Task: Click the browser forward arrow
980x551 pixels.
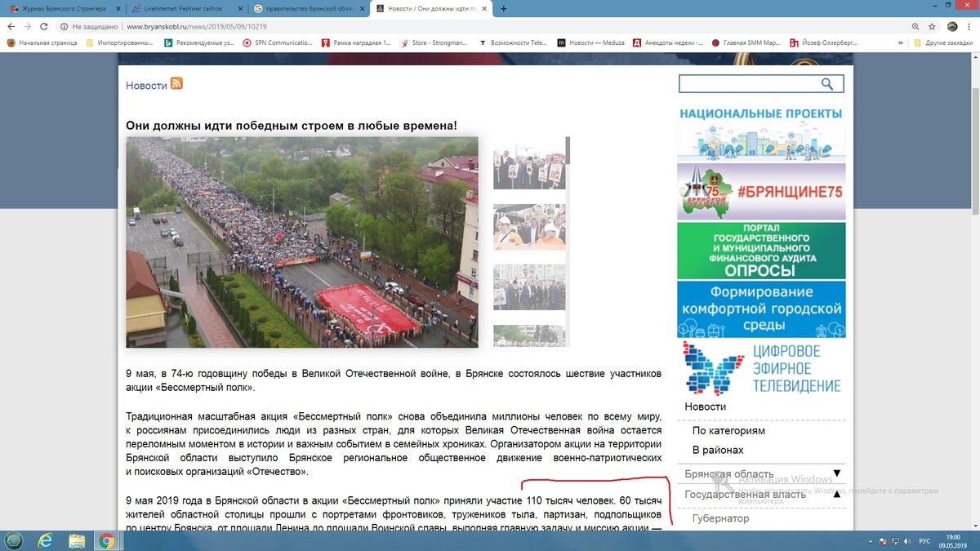Action: 27,26
